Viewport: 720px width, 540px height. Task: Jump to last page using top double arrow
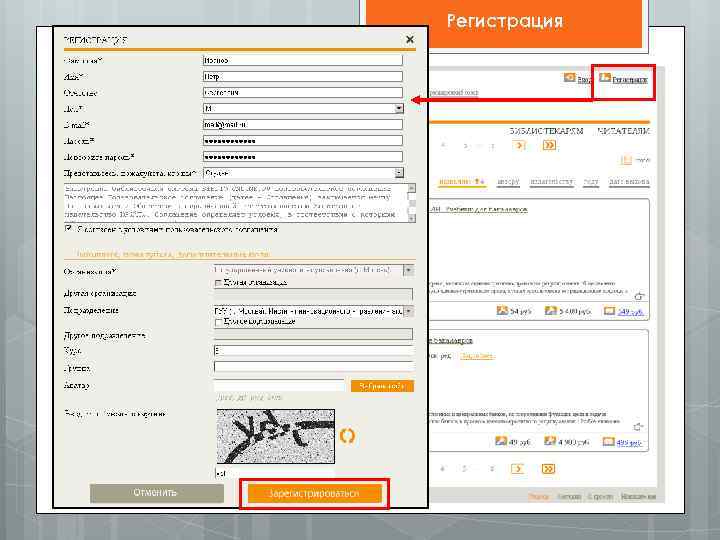coord(549,146)
